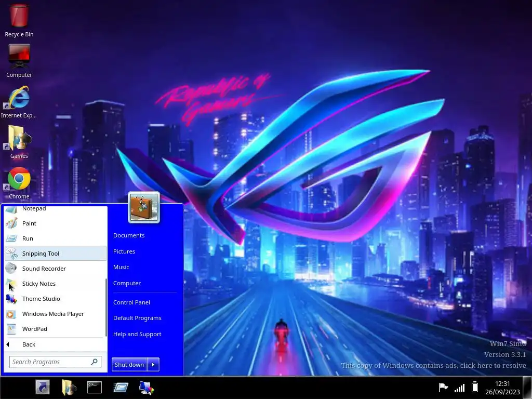Open Documents from Start menu right pane

pos(129,235)
